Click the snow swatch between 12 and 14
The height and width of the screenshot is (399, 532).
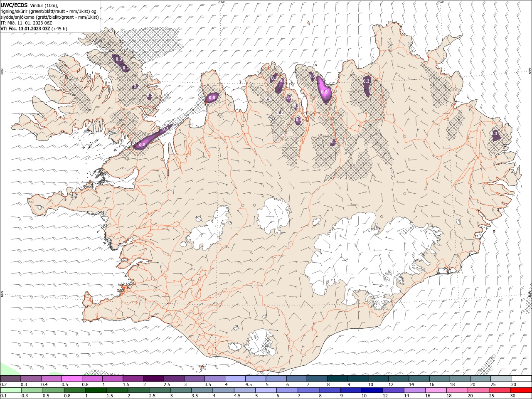[398, 378]
